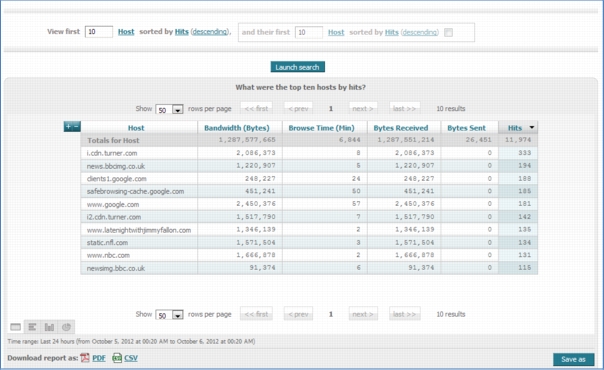This screenshot has width=604, height=370.
Task: Collapse all rows with minus icon
Action: (x=76, y=126)
